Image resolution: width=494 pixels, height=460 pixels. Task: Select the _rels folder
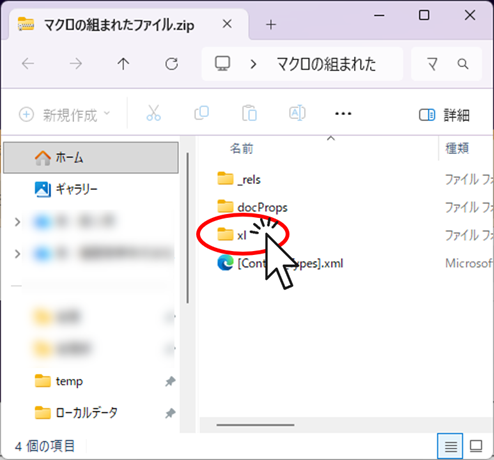(249, 180)
